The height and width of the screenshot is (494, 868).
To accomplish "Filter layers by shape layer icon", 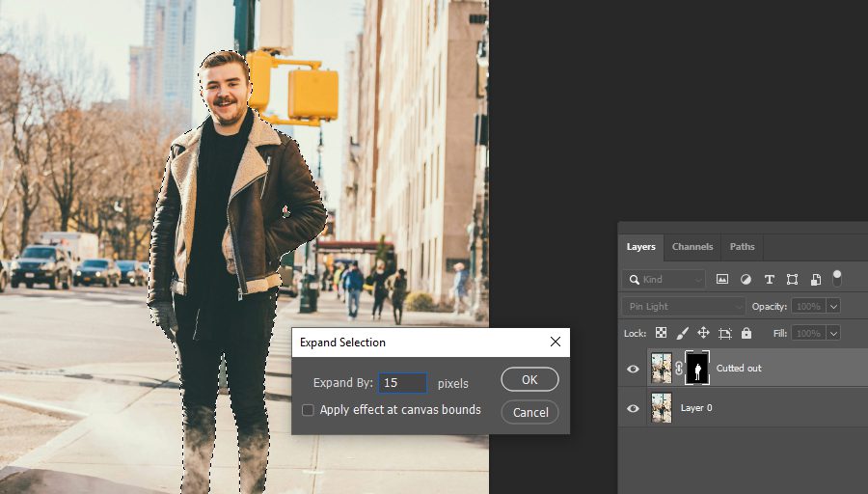I will point(792,279).
